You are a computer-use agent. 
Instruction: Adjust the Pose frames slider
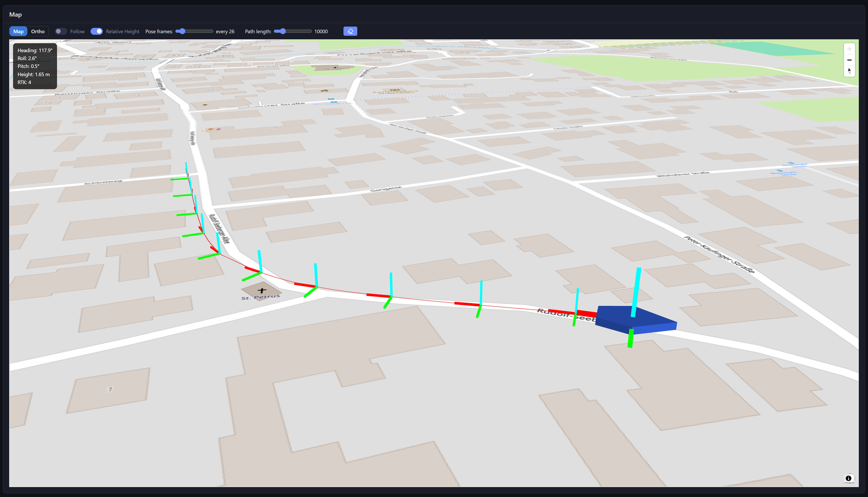coord(194,31)
